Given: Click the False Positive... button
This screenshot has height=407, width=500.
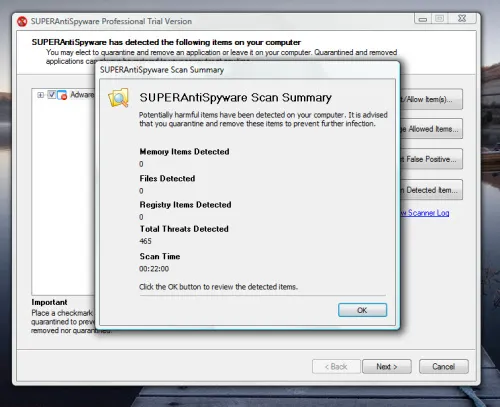Looking at the screenshot, I should (431, 159).
